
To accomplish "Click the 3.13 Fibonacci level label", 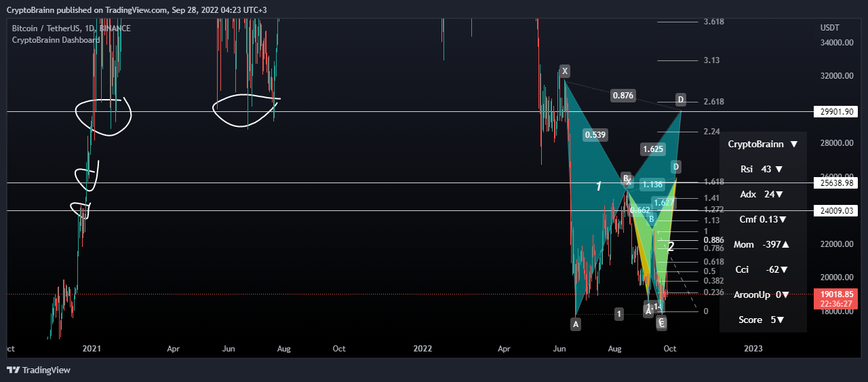I will pos(711,60).
